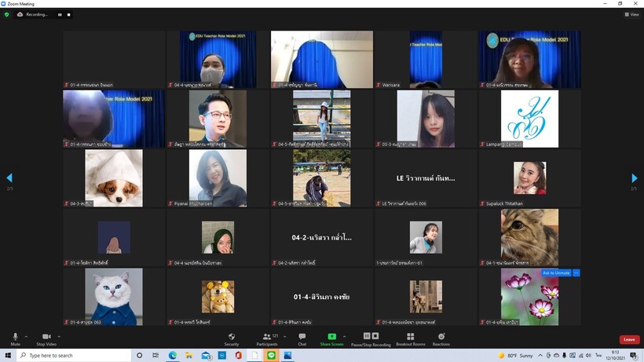Pause the recording from top-left indicator
Image resolution: width=644 pixels, height=362 pixels.
[x=60, y=14]
